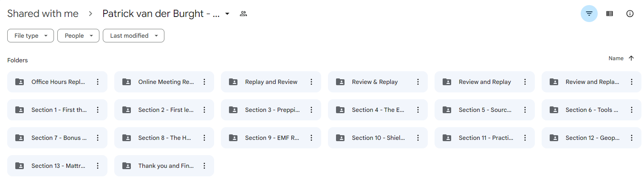The width and height of the screenshot is (644, 181).
Task: Go to Shared with me breadcrumb
Action: (x=43, y=14)
